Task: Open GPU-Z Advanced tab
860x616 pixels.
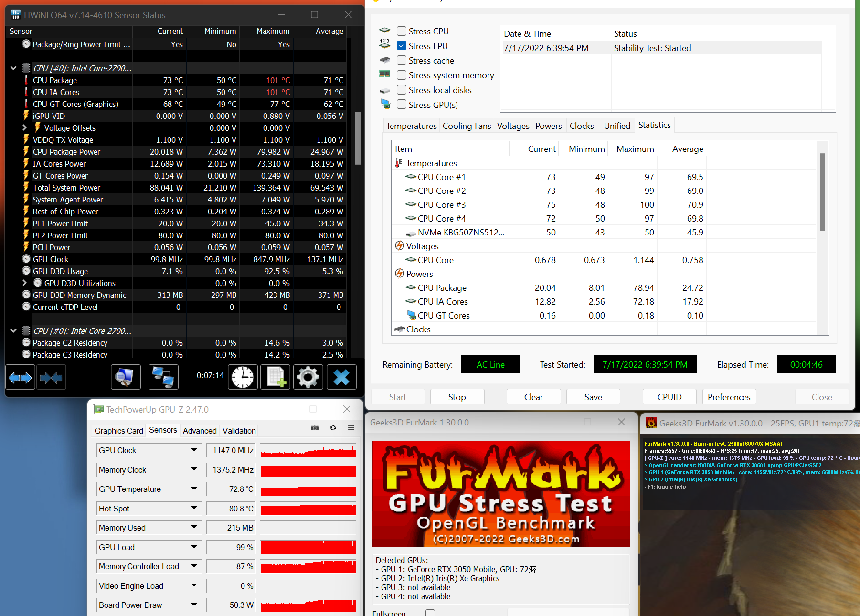Action: [x=200, y=431]
